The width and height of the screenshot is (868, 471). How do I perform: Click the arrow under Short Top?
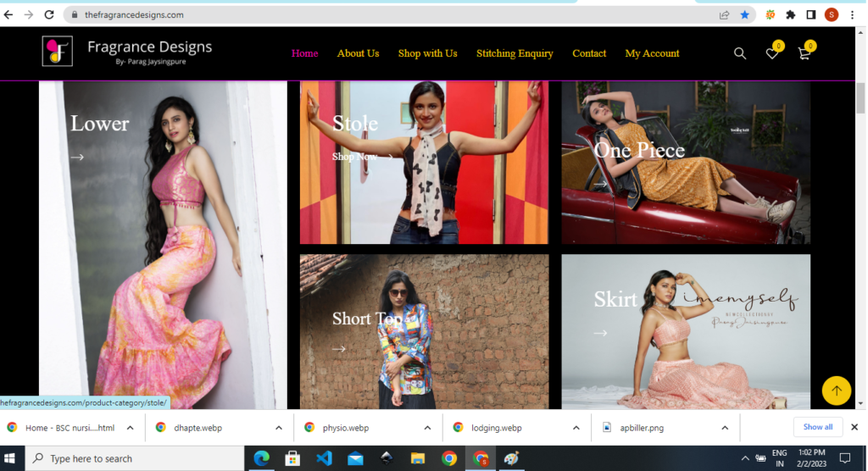339,349
